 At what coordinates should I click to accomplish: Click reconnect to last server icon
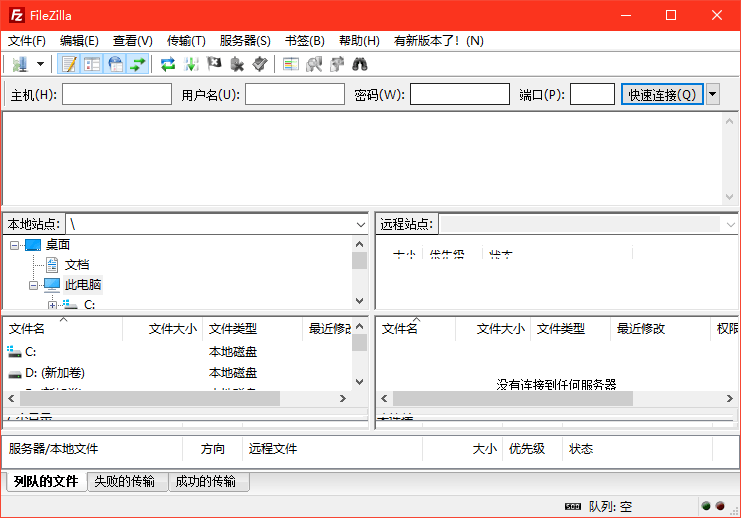pos(260,64)
